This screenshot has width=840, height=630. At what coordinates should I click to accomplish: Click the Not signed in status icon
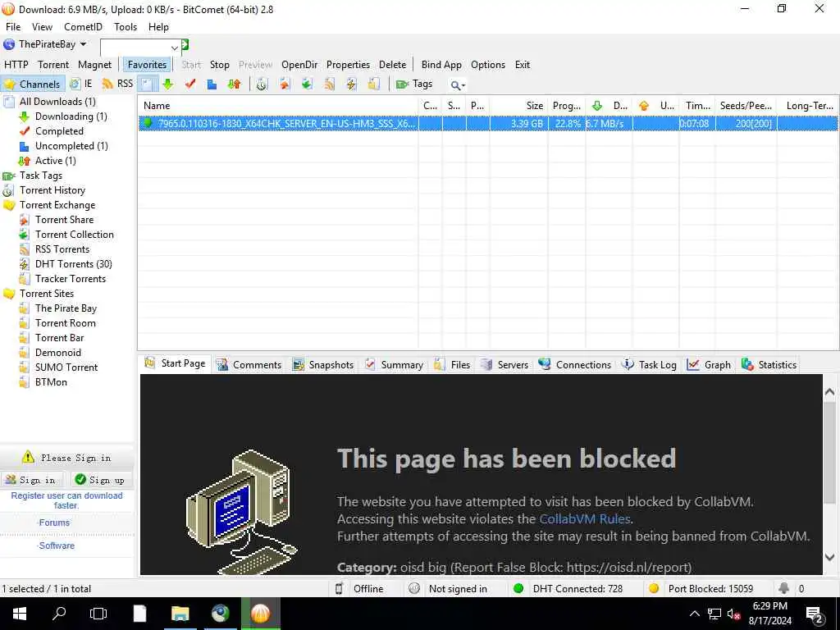click(x=414, y=588)
